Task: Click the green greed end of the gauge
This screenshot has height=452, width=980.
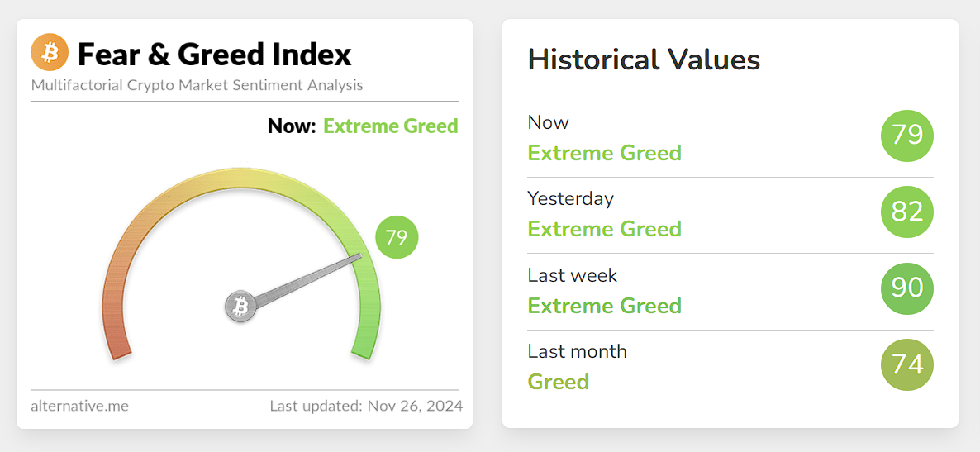Action: pos(364,338)
